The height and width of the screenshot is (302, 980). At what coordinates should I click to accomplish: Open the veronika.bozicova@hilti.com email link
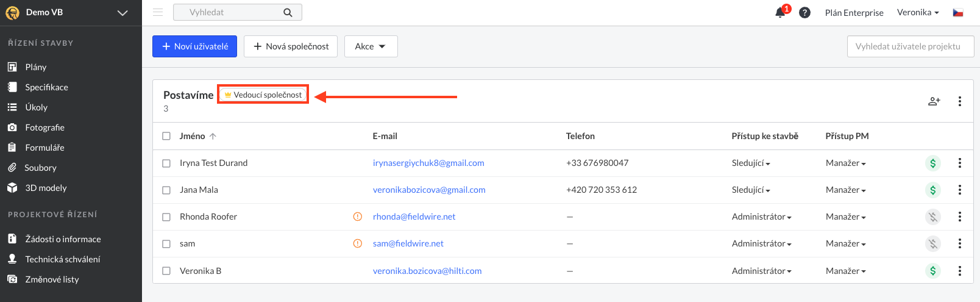[x=427, y=271]
